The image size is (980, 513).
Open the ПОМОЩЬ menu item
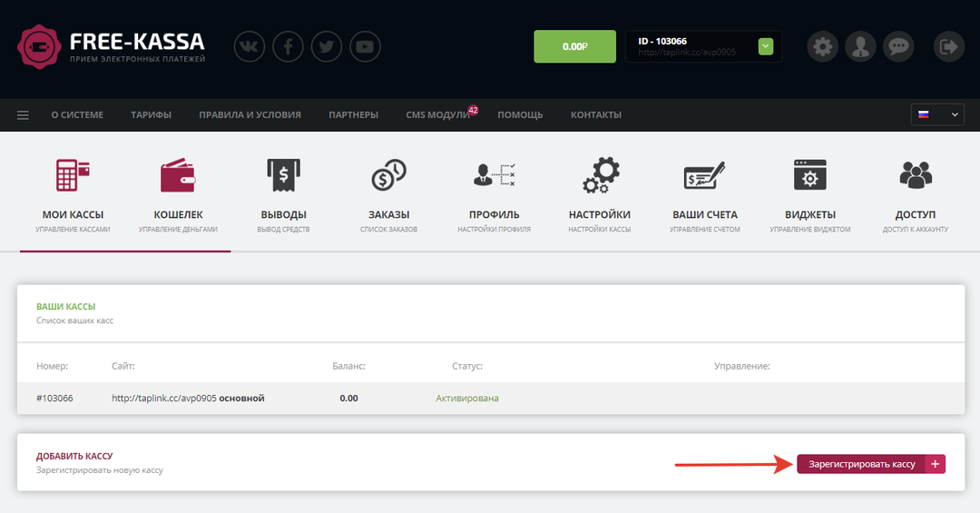[x=520, y=115]
